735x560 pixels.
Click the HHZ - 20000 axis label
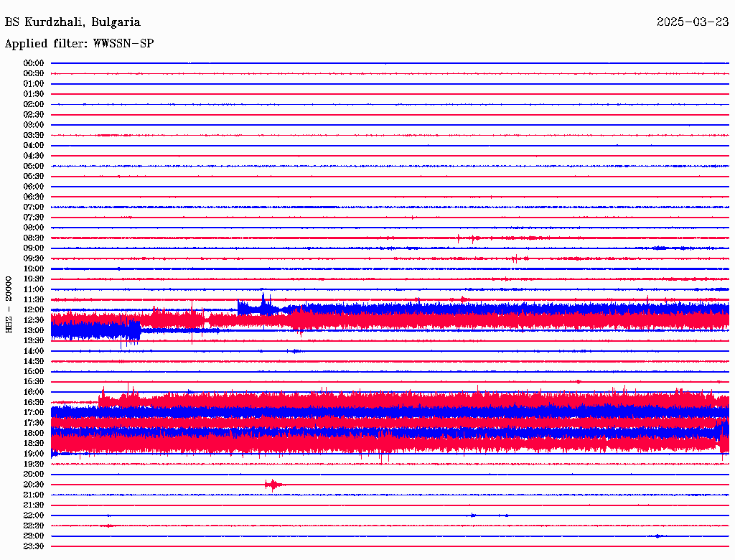9,305
